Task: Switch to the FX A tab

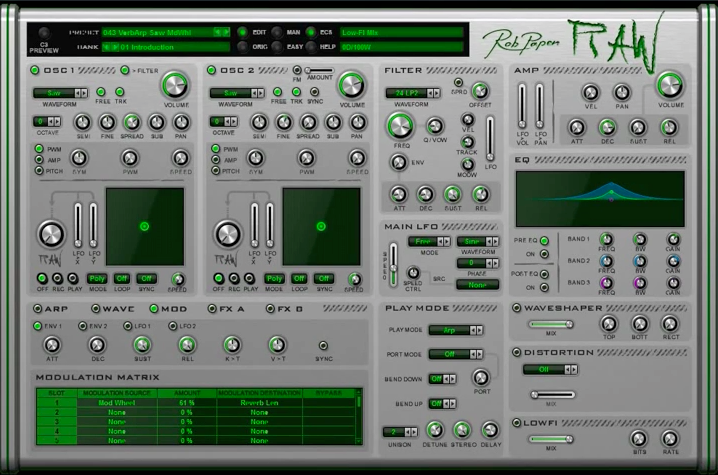Action: (x=226, y=309)
